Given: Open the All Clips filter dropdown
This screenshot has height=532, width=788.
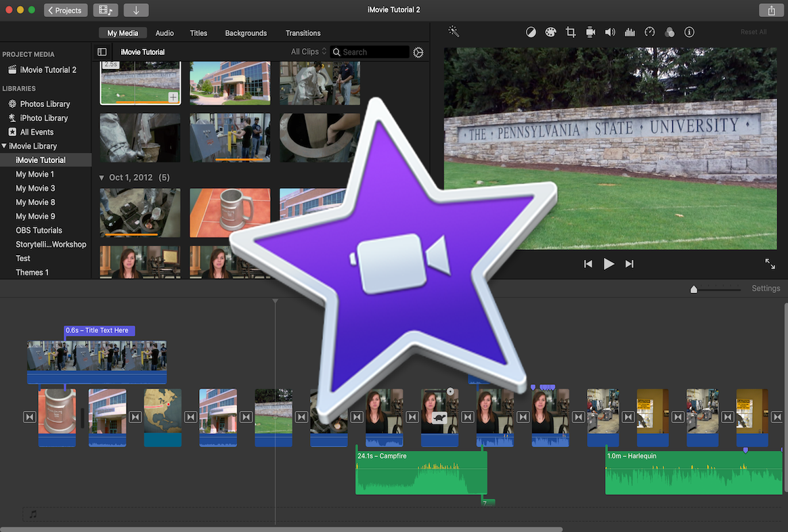Looking at the screenshot, I should [309, 51].
